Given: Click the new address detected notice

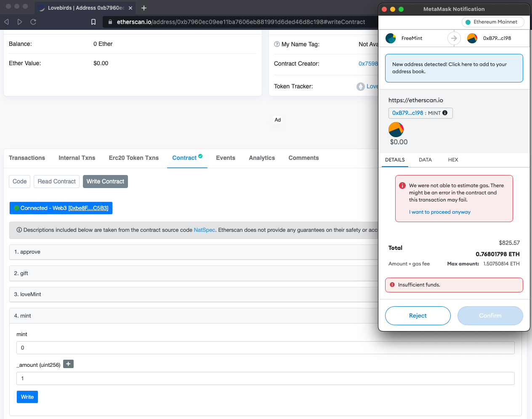Looking at the screenshot, I should (x=454, y=68).
